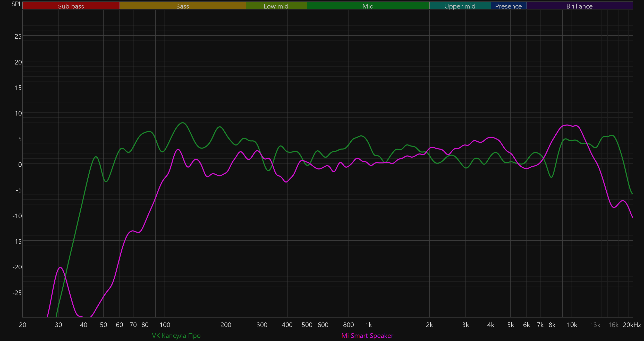Screen dimensions: 644x341
Task: Click the green curve peak above 100 Hz
Action: [182, 123]
